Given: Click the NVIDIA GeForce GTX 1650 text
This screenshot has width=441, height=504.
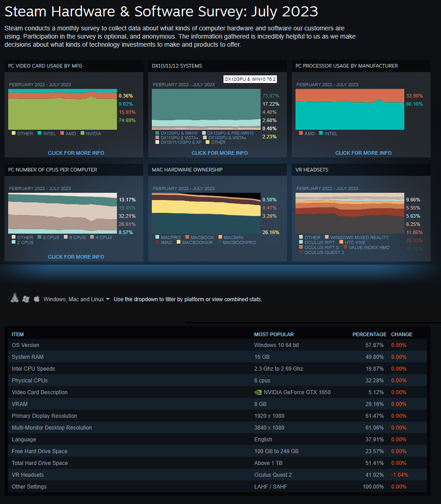Looking at the screenshot, I should (x=297, y=392).
